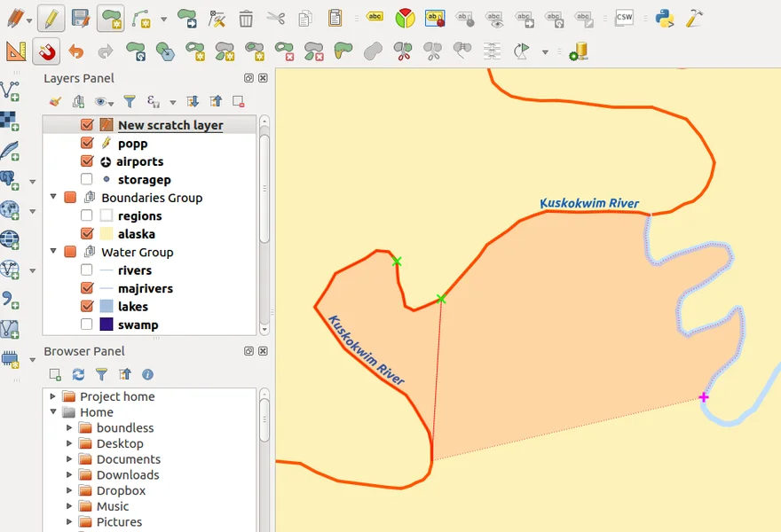
Task: Enable the storagep layer checkbox
Action: (87, 180)
